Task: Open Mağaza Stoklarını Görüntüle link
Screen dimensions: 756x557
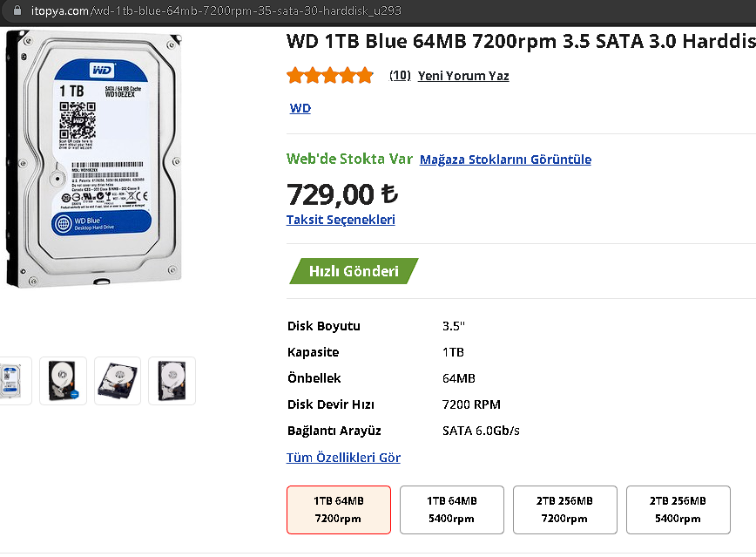Action: (x=505, y=160)
